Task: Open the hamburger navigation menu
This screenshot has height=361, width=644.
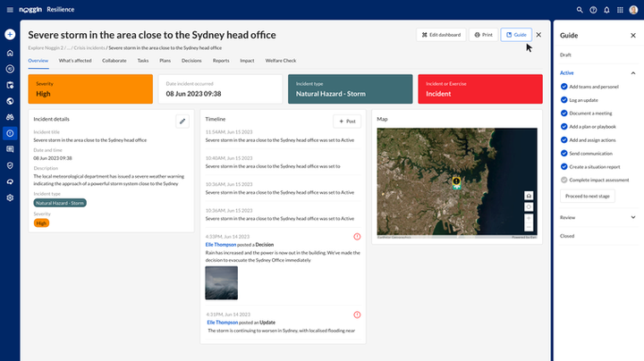Action: point(10,10)
